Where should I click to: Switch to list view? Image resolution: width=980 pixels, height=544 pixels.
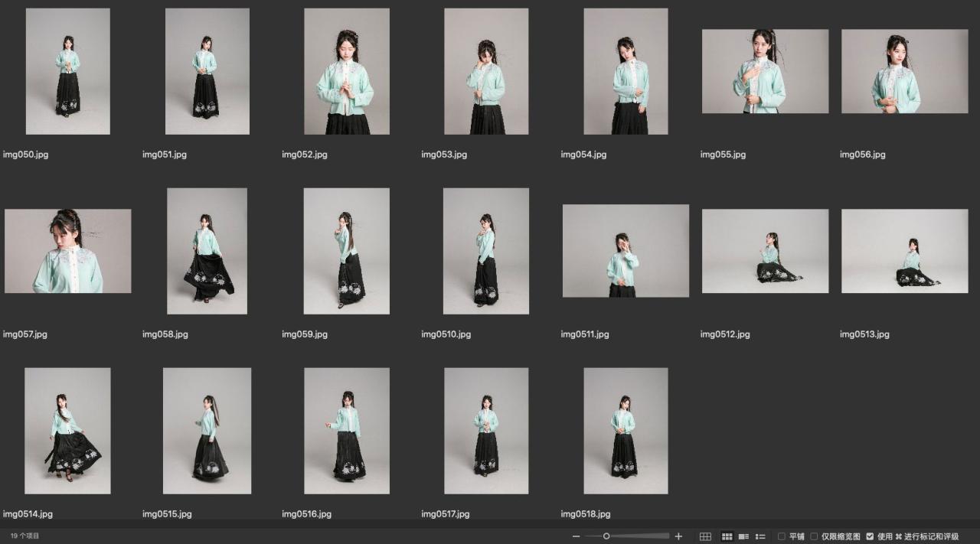[760, 536]
